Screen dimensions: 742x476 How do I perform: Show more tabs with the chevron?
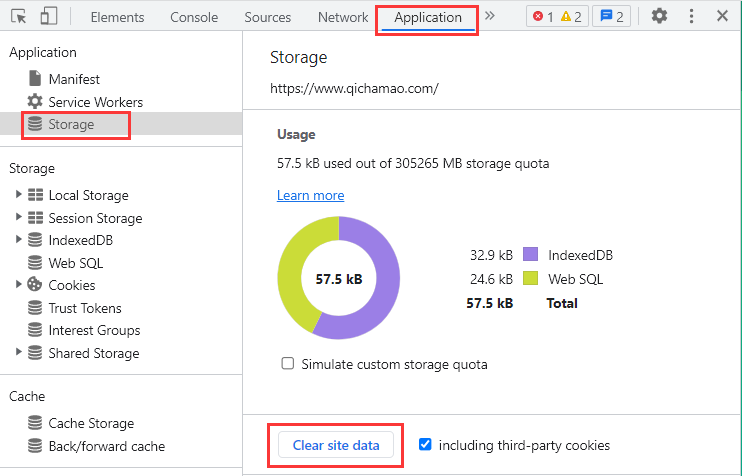[490, 17]
